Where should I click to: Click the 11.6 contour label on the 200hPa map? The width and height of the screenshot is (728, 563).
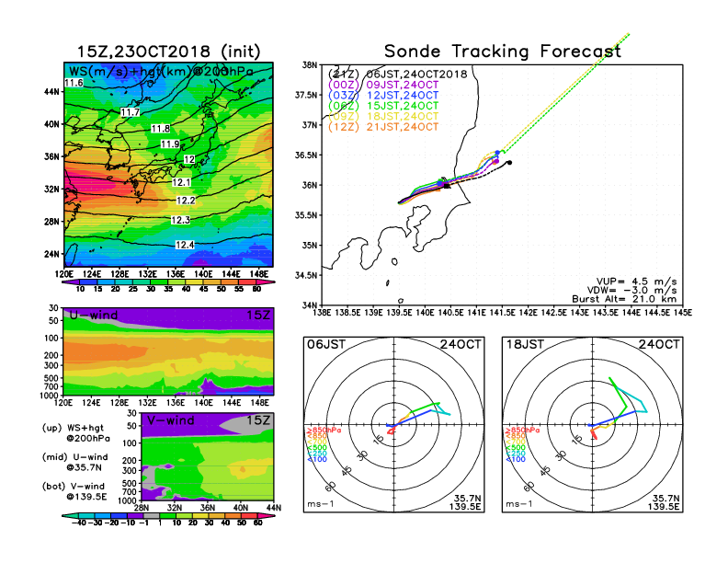[74, 84]
